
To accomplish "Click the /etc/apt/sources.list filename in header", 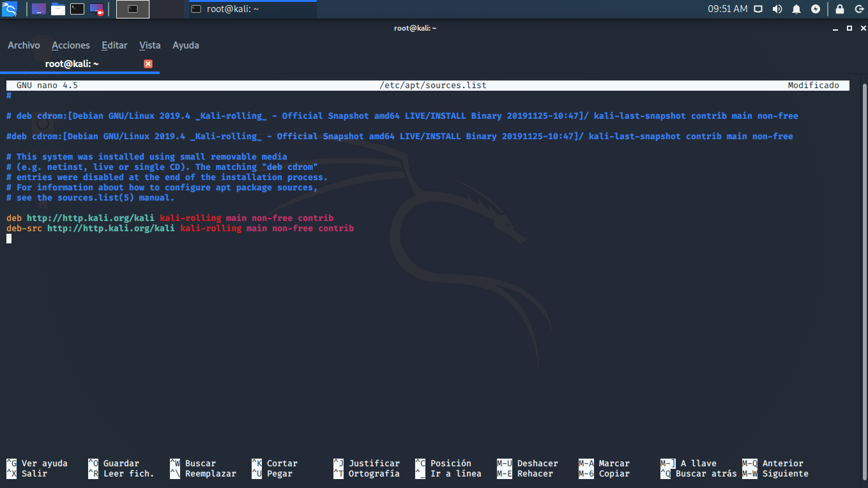I will coord(433,85).
